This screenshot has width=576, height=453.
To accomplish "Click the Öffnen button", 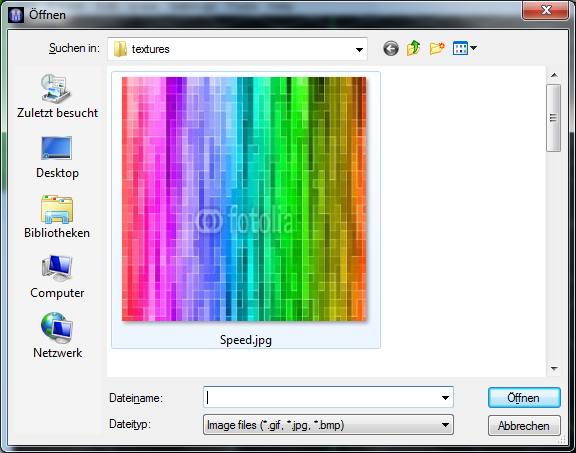I will click(524, 398).
